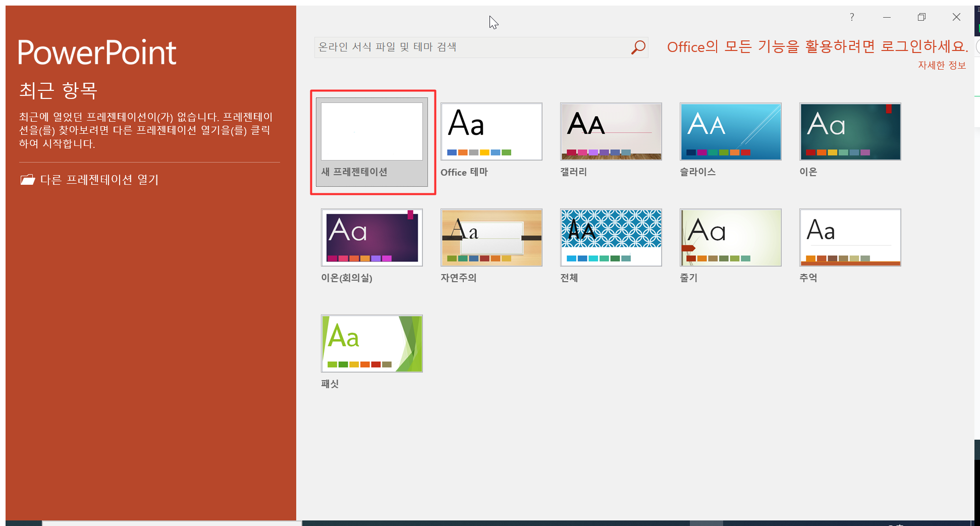Choose the 줄기 template thumbnail

731,238
